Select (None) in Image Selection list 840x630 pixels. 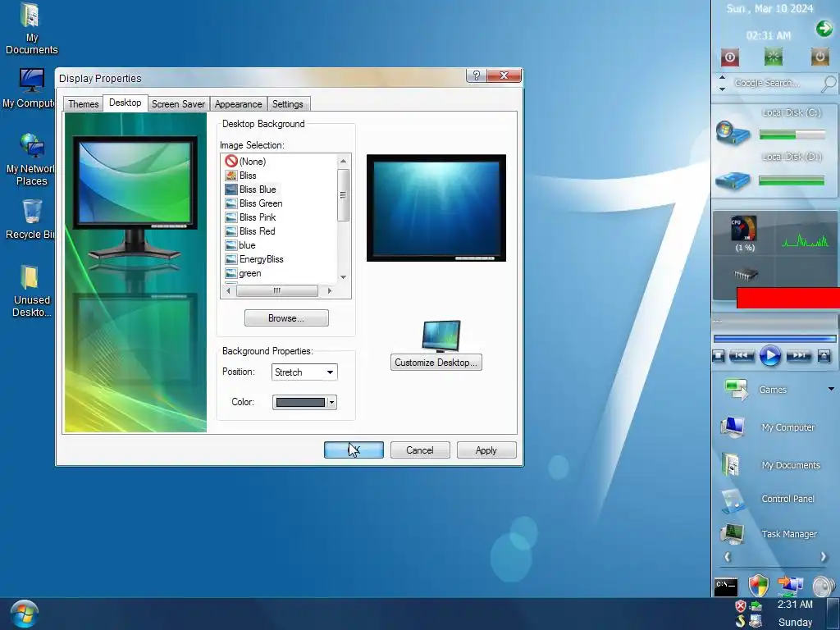click(x=245, y=162)
